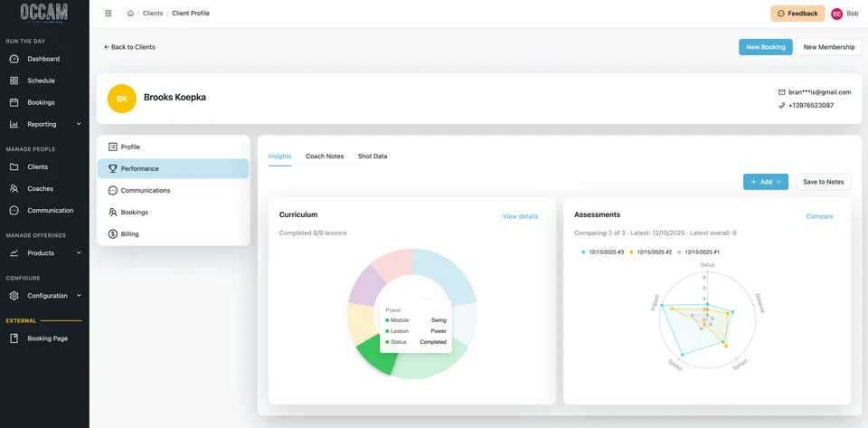This screenshot has height=428, width=868.
Task: Expand the Configuration menu chevron
Action: (x=79, y=296)
